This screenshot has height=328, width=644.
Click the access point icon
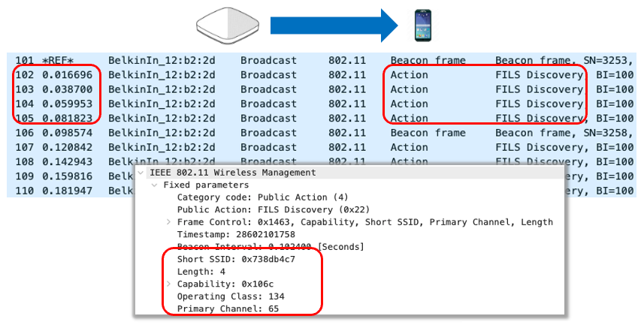tap(228, 26)
